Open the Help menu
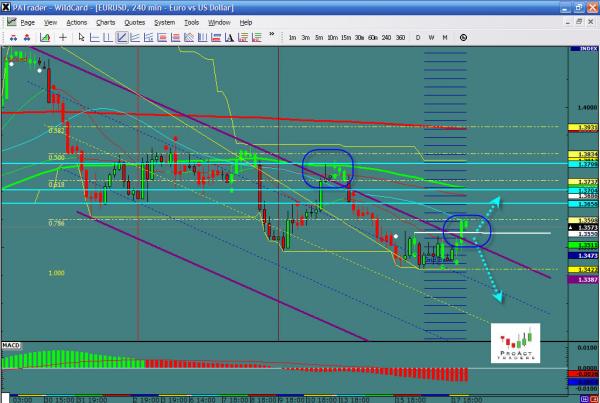The height and width of the screenshot is (403, 600). point(246,23)
